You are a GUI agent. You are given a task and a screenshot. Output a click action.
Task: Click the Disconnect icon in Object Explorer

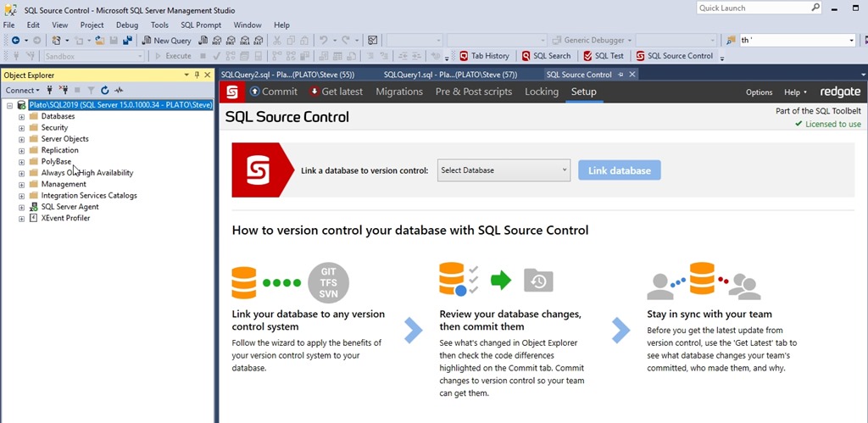click(x=63, y=90)
